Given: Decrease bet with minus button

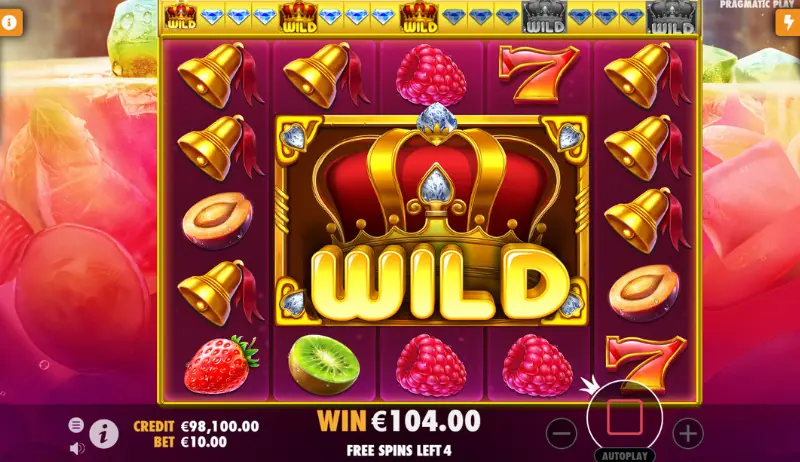Looking at the screenshot, I should coord(561,434).
